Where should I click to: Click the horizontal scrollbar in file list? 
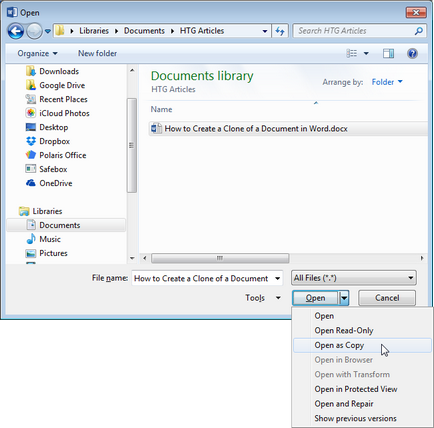(220, 258)
